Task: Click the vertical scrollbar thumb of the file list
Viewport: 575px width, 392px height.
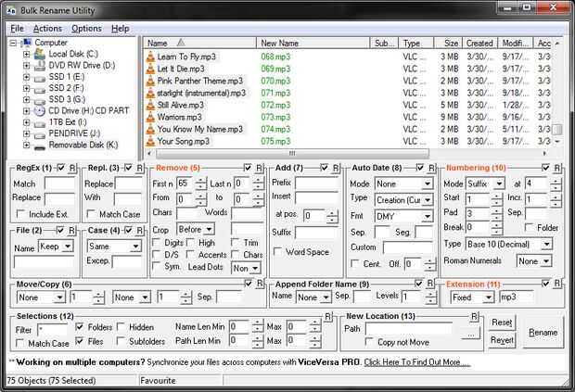Action: [x=557, y=130]
